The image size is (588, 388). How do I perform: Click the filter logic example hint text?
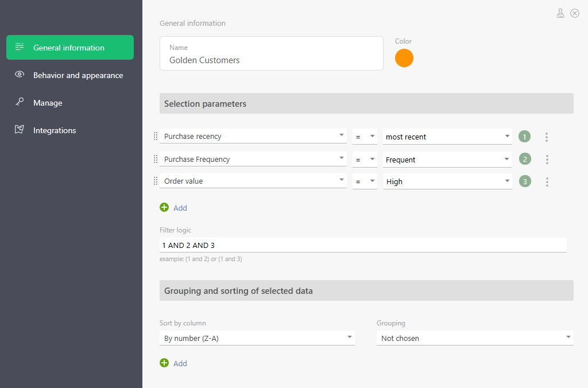200,259
